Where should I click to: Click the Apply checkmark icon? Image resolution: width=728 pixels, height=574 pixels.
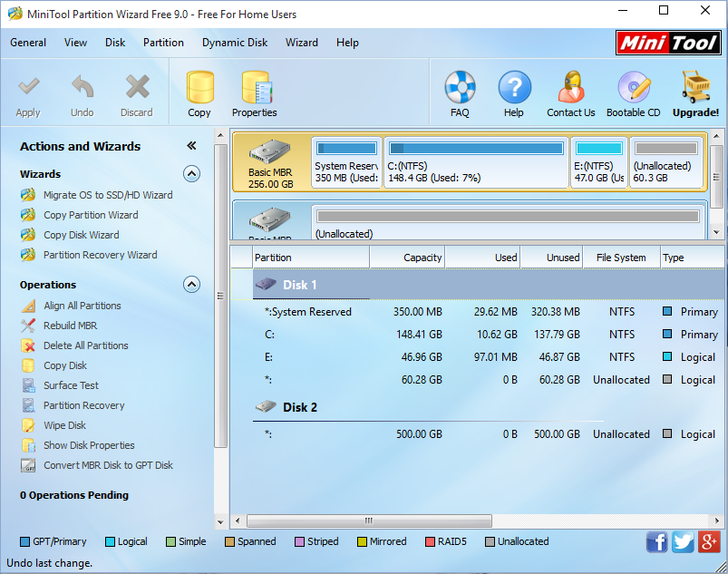(x=28, y=86)
